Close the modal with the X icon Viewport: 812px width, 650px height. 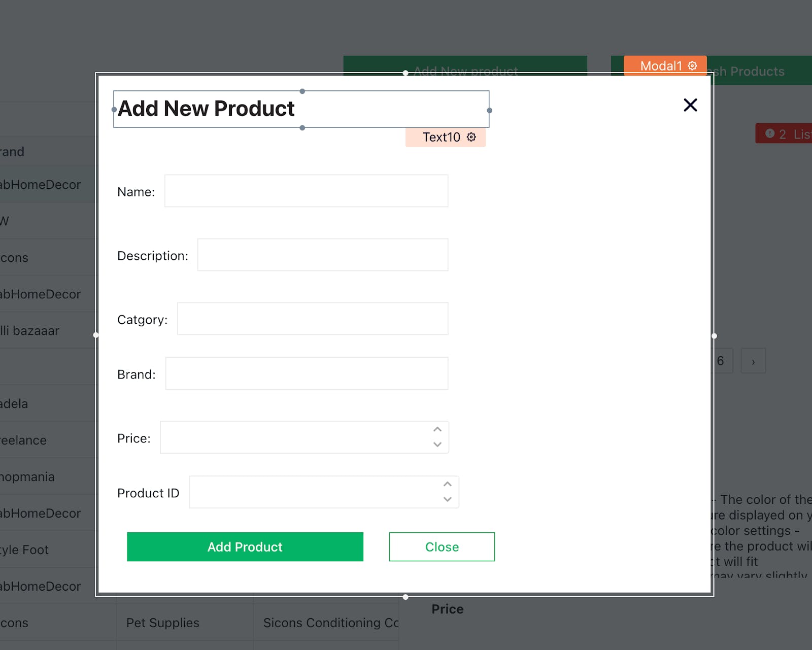(x=690, y=105)
